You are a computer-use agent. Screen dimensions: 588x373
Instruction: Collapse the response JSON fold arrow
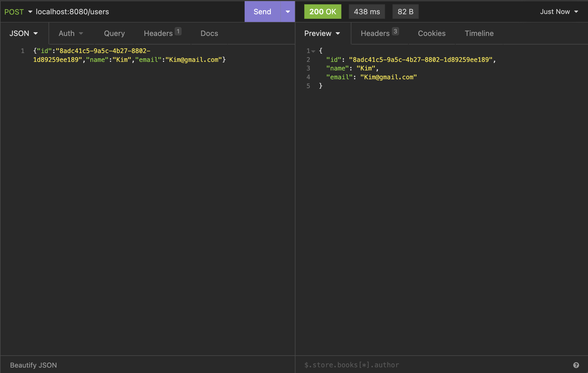click(x=313, y=51)
